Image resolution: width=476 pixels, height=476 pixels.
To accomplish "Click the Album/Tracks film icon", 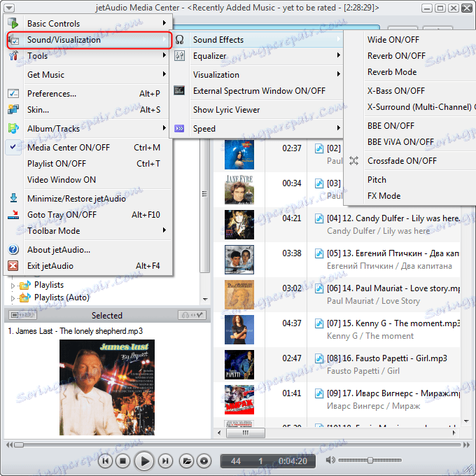I will coord(13,128).
